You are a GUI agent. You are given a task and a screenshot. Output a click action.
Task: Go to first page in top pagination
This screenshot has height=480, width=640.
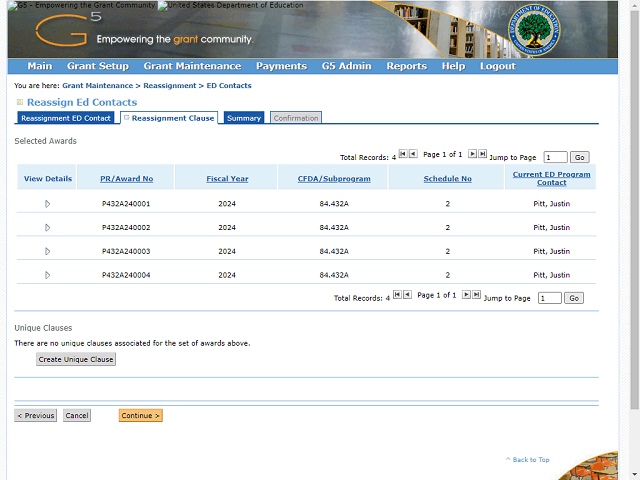coord(402,155)
